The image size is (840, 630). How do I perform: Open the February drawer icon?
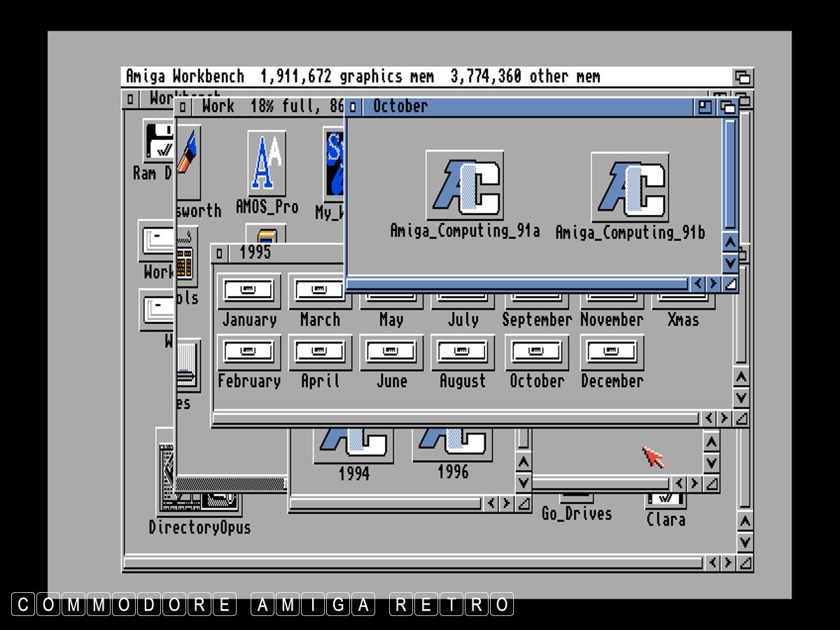click(x=248, y=353)
